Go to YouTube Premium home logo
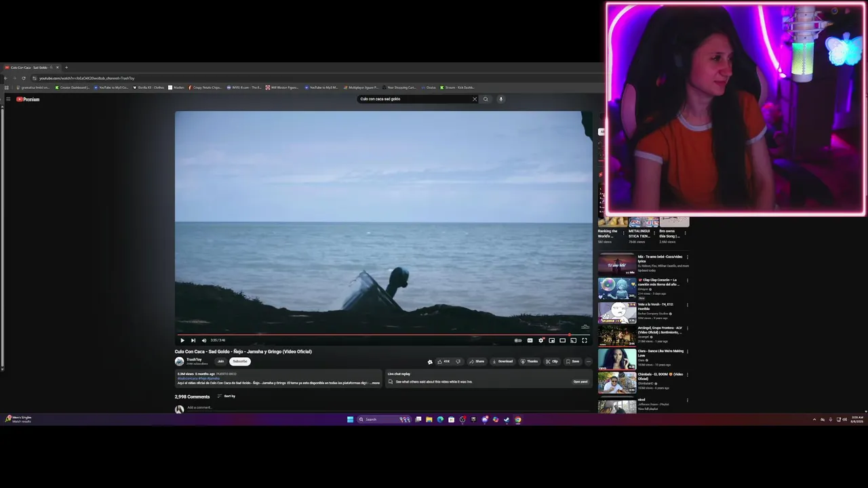Image resolution: width=868 pixels, height=488 pixels. [28, 99]
